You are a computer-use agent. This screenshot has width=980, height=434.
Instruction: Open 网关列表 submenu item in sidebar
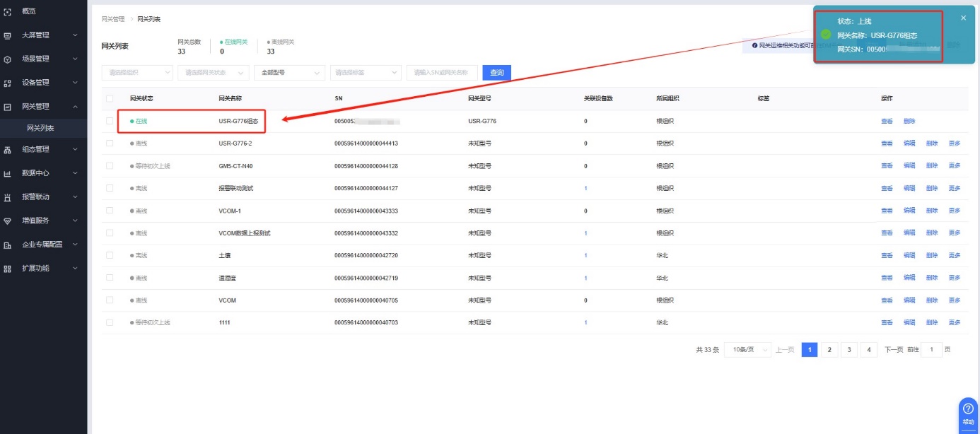tap(40, 128)
